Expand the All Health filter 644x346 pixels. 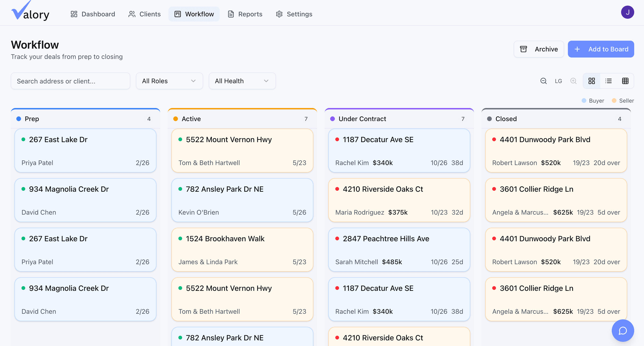[242, 81]
